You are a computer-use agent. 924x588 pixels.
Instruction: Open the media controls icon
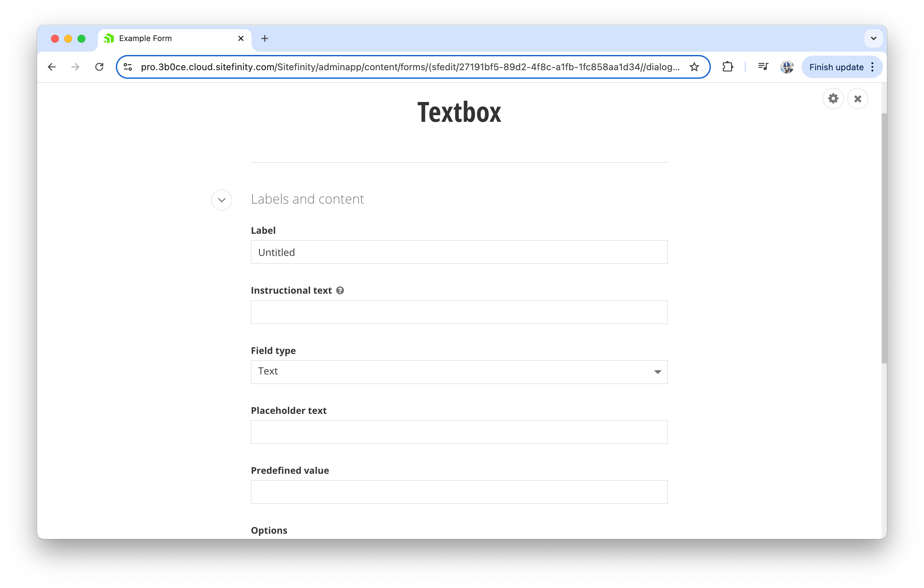[x=763, y=67]
